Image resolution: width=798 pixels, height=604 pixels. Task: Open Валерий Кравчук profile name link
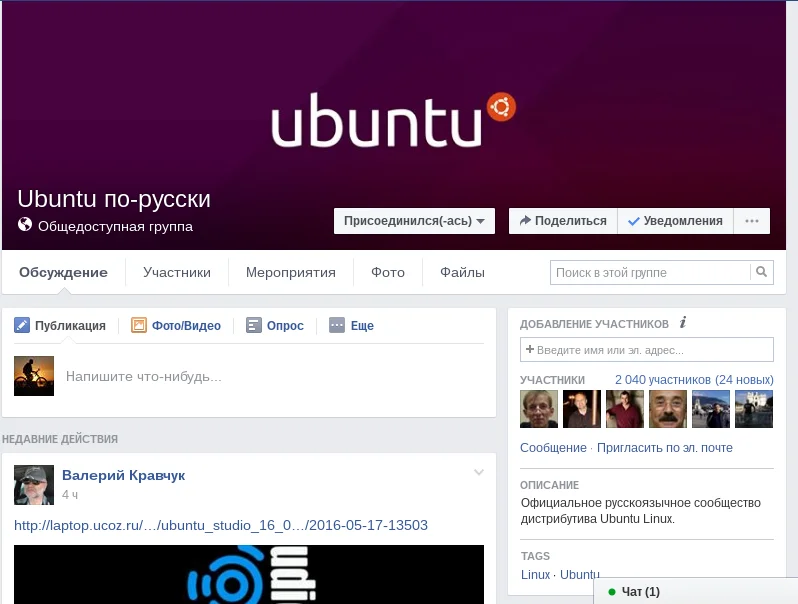[124, 475]
